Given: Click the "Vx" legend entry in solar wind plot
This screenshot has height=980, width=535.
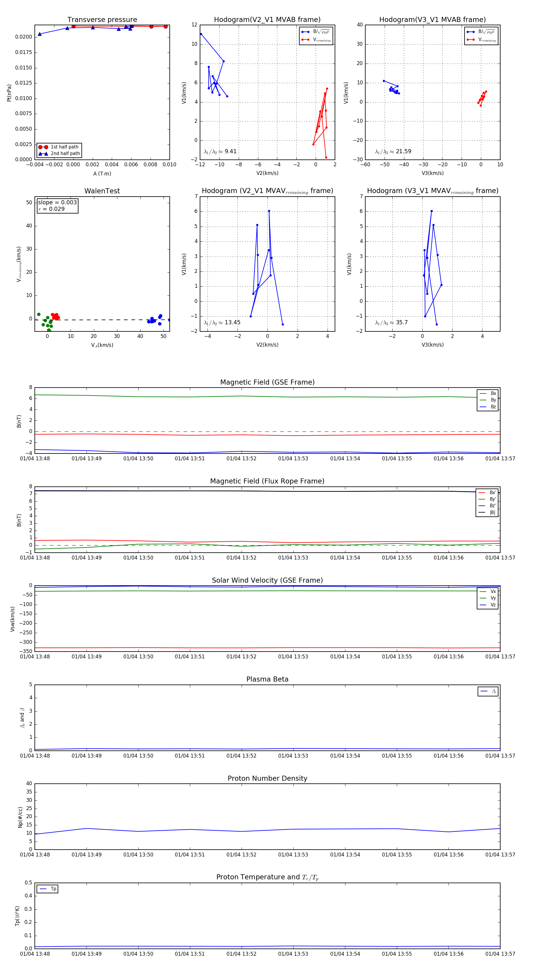Looking at the screenshot, I should (x=488, y=592).
